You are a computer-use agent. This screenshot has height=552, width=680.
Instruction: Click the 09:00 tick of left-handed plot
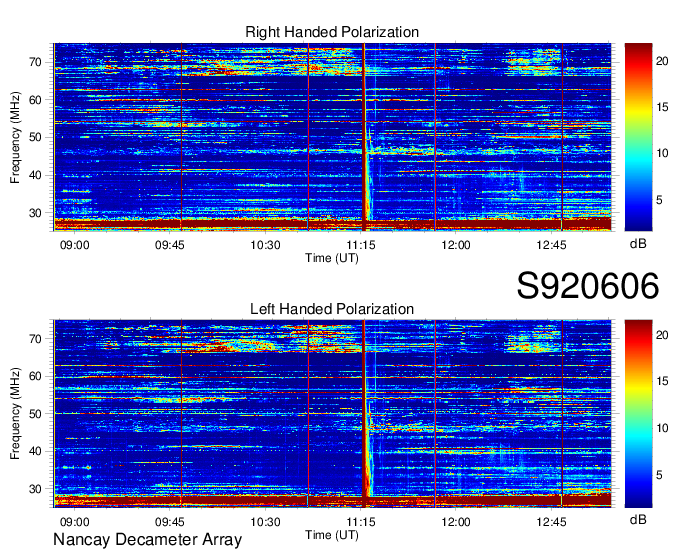click(75, 522)
